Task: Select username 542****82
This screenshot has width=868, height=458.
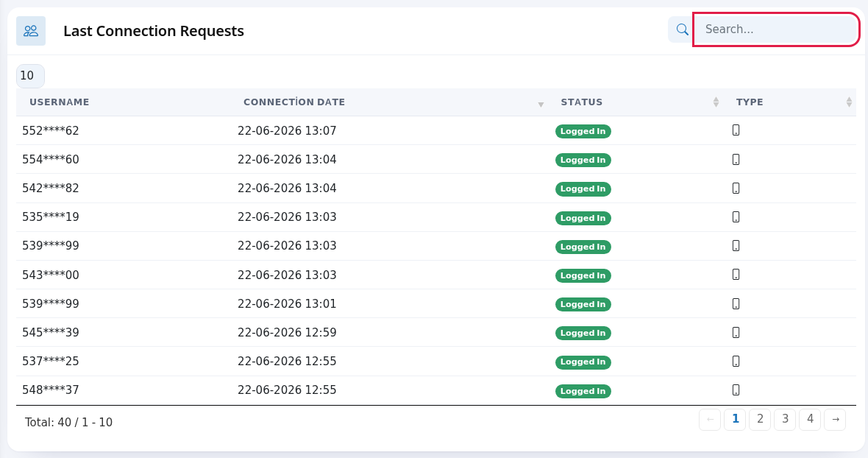Action: [50, 189]
